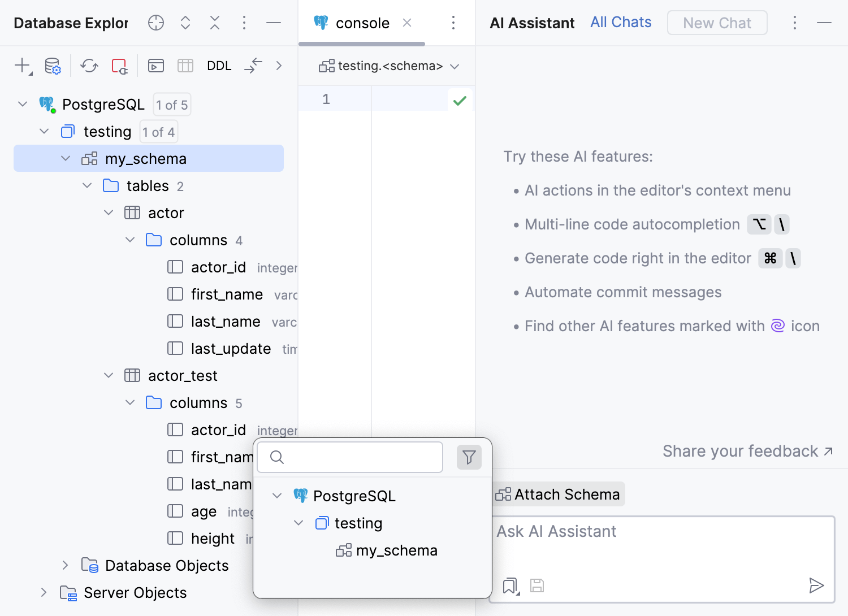
Task: Open the testing.<schema> dropdown
Action: pyautogui.click(x=389, y=66)
